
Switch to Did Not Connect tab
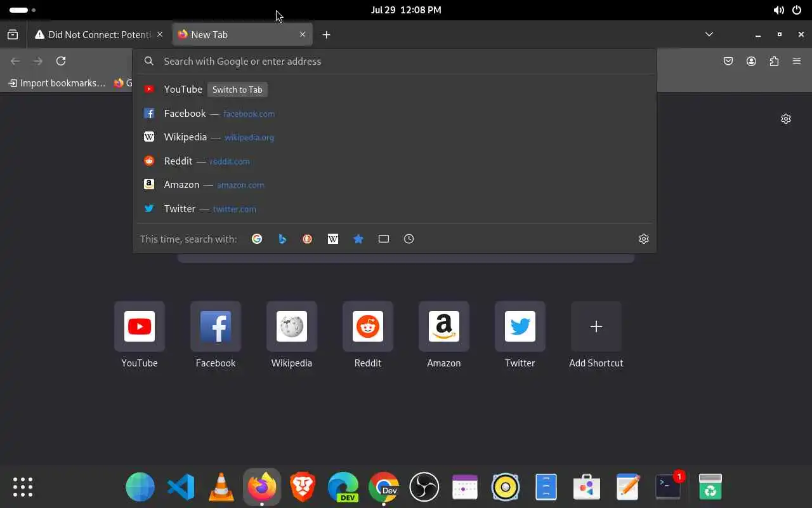coord(99,34)
